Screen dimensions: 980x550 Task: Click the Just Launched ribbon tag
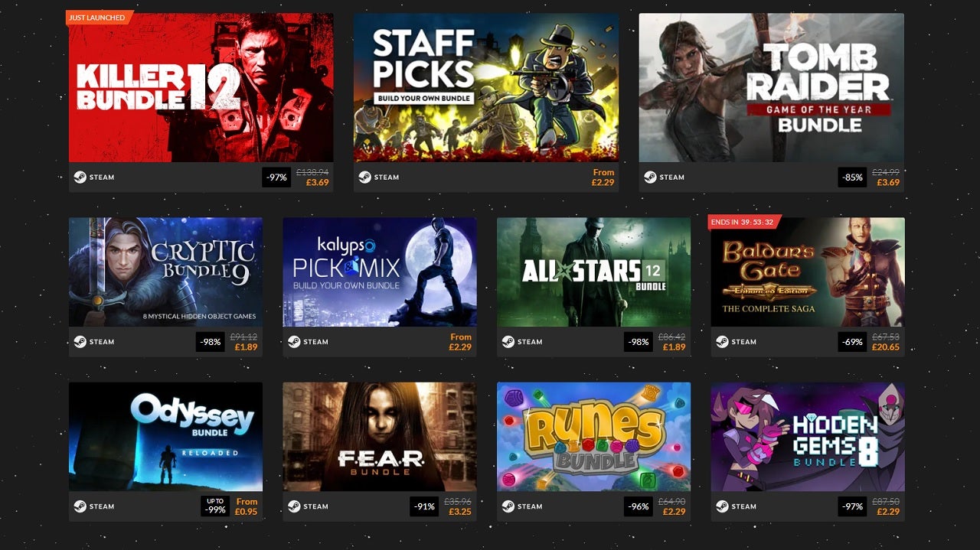click(x=99, y=18)
